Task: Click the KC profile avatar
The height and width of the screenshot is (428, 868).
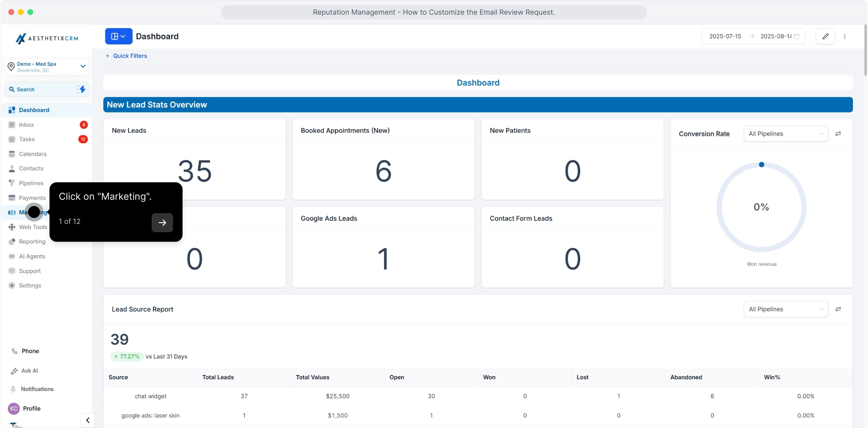Action: click(14, 409)
